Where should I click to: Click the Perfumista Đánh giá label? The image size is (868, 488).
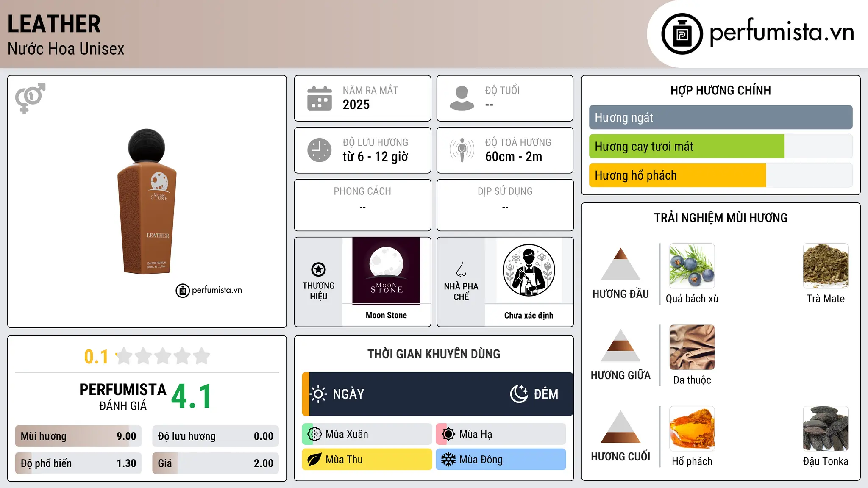click(123, 396)
